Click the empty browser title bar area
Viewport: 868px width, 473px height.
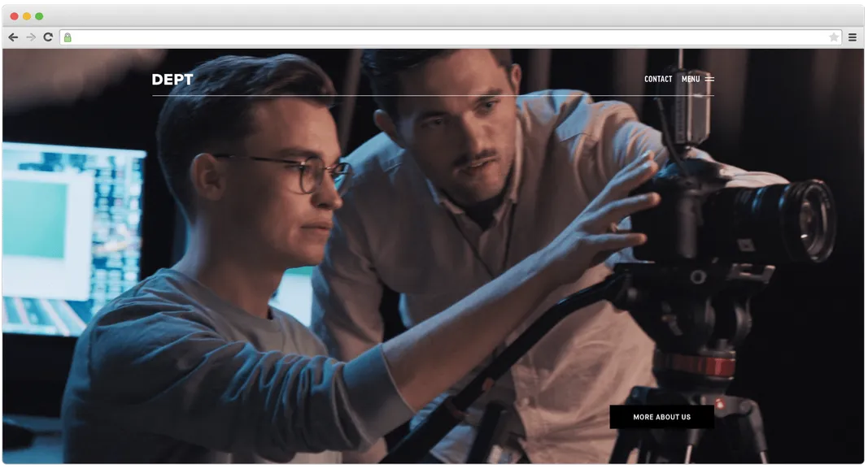(447, 16)
